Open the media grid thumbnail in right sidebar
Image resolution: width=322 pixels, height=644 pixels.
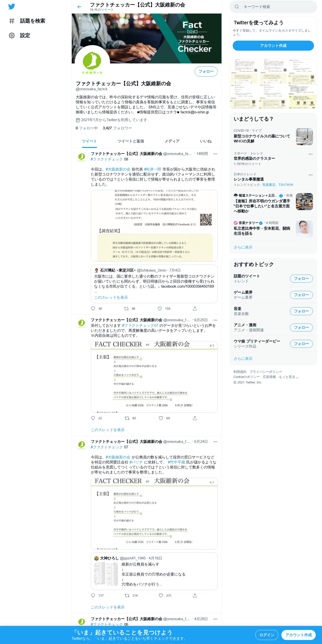273,84
